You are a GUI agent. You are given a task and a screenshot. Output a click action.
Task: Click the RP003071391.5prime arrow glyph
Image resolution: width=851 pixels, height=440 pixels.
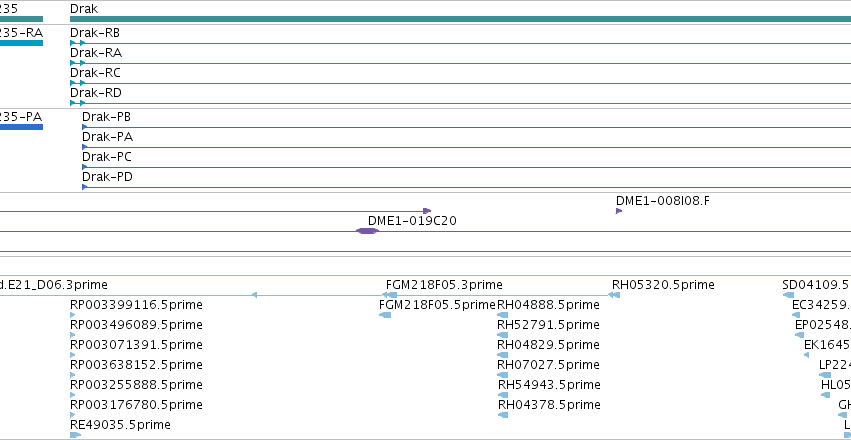pyautogui.click(x=73, y=355)
